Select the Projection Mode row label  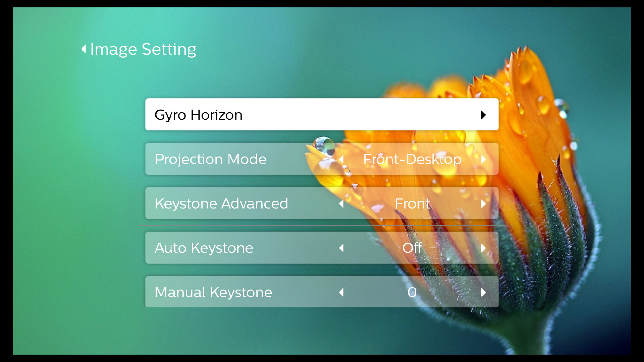(210, 159)
